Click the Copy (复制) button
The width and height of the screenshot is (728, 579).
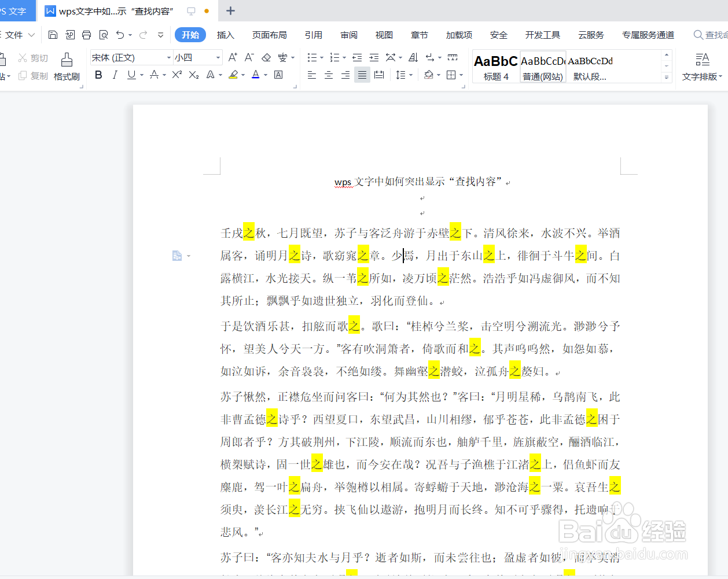[x=33, y=76]
